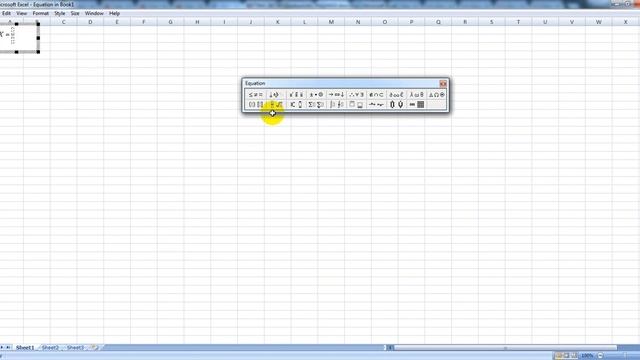The width and height of the screenshot is (640, 360).
Task: Click the horizontal scrollbar thumb
Action: [505, 348]
